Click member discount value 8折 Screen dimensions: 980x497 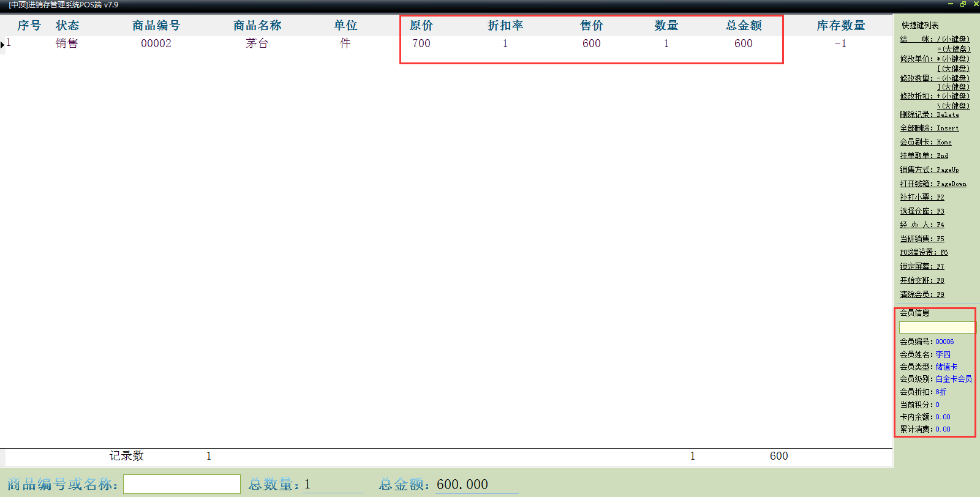[x=941, y=392]
